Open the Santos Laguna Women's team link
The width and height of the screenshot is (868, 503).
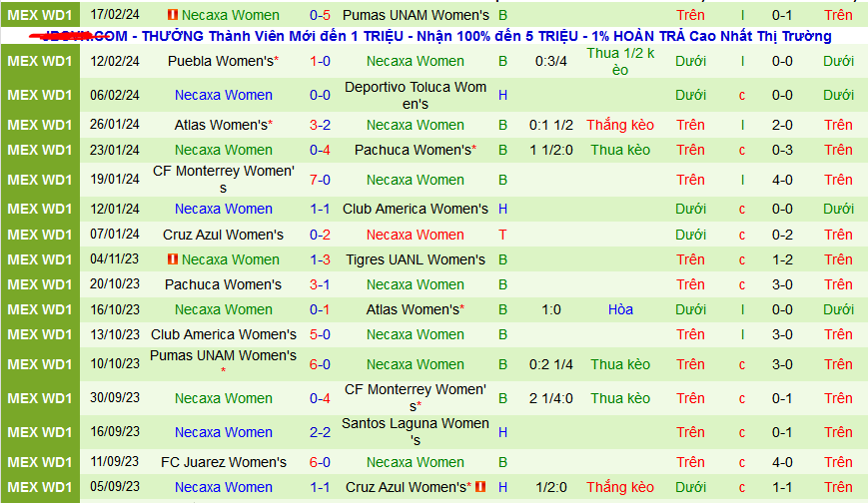click(x=416, y=432)
